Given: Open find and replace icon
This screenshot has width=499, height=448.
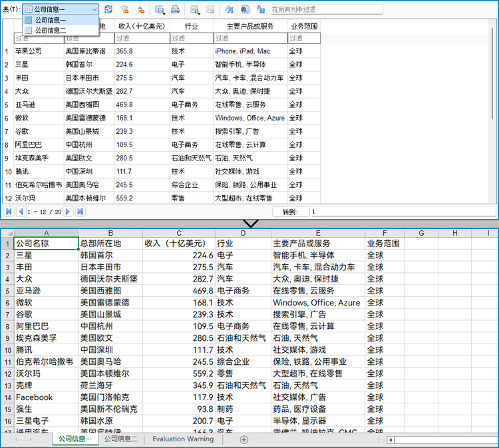Looking at the screenshot, I should (x=261, y=9).
